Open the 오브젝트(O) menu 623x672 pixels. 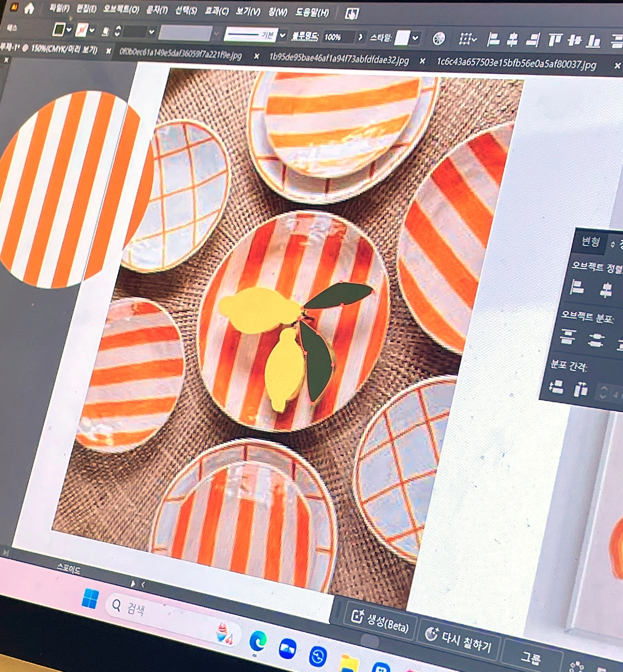tap(121, 9)
